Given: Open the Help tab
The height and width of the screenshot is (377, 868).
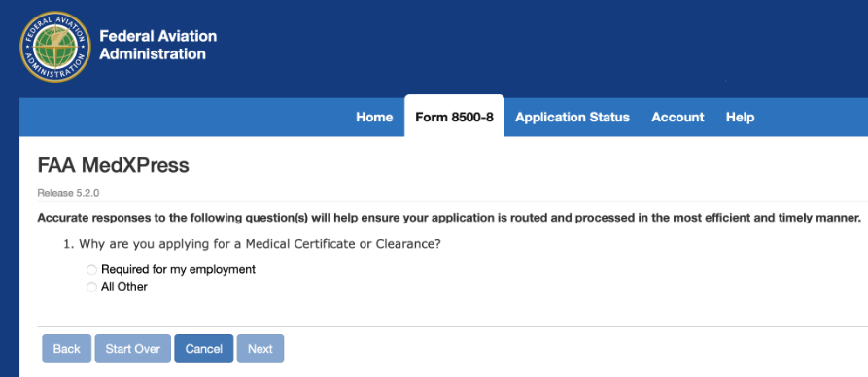Looking at the screenshot, I should pyautogui.click(x=740, y=118).
